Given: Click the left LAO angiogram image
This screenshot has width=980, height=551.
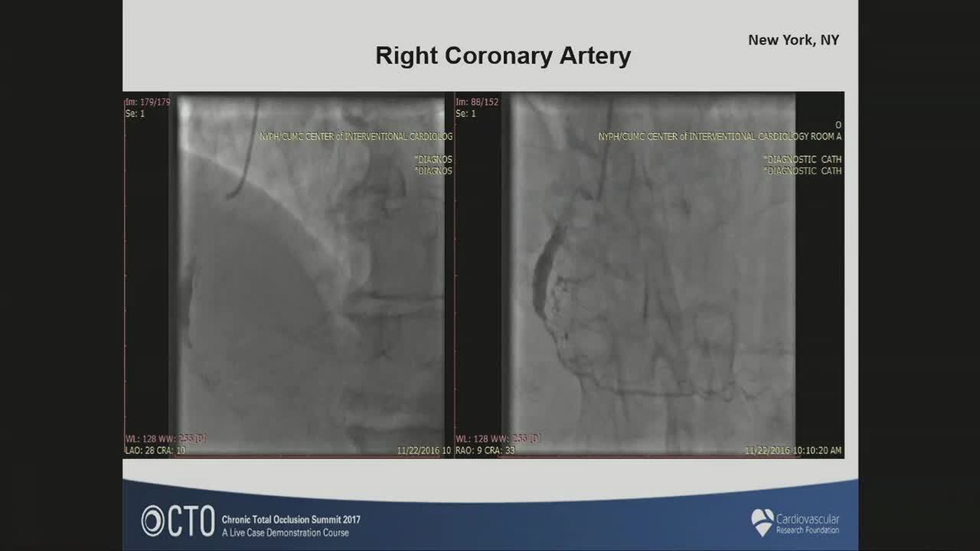Looking at the screenshot, I should [306, 275].
